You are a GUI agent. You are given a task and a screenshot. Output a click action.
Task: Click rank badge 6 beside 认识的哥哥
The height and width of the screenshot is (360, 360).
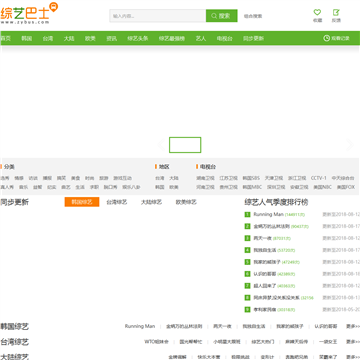click(x=247, y=274)
